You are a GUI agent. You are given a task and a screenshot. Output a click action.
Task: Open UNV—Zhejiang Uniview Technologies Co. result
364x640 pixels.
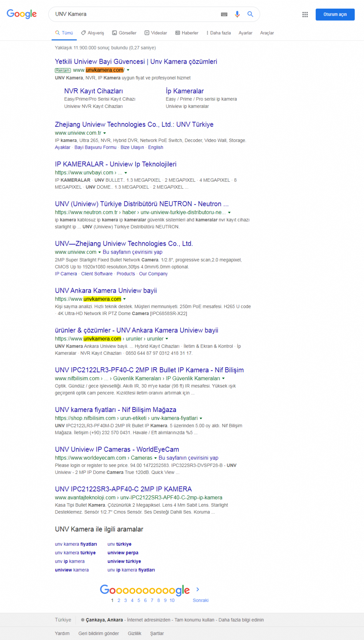tap(124, 243)
